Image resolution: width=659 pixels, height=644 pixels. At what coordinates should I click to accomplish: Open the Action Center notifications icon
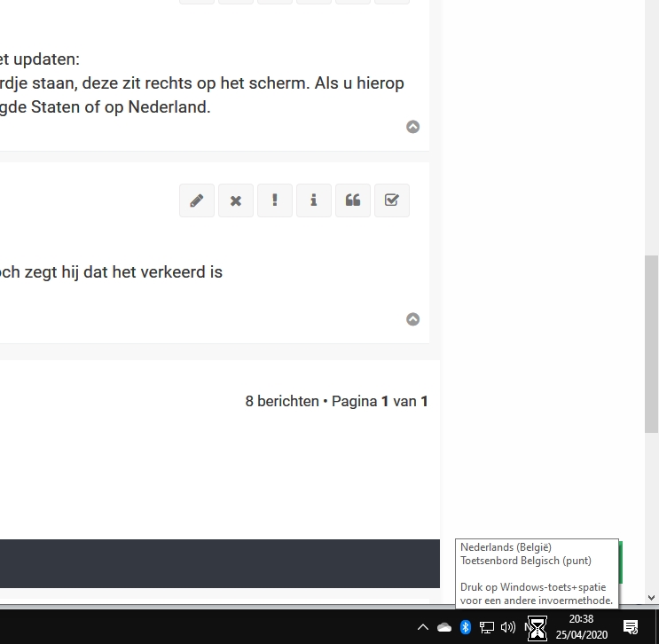pyautogui.click(x=631, y=627)
